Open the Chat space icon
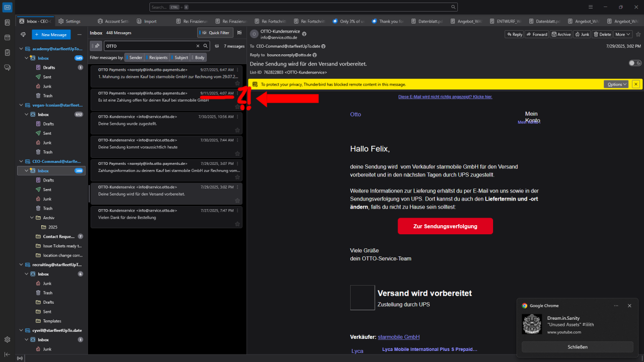Screen dimensions: 644x362 [8, 67]
